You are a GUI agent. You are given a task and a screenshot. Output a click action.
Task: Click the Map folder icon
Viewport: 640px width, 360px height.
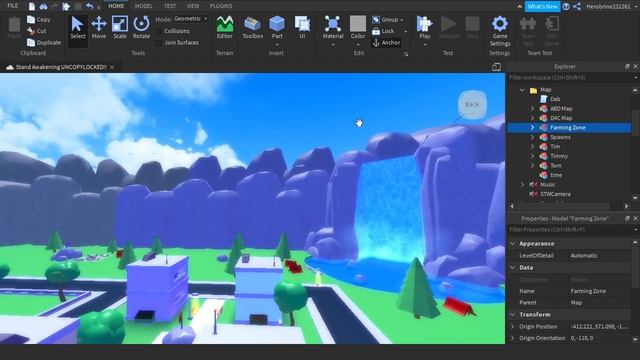[x=533, y=89]
